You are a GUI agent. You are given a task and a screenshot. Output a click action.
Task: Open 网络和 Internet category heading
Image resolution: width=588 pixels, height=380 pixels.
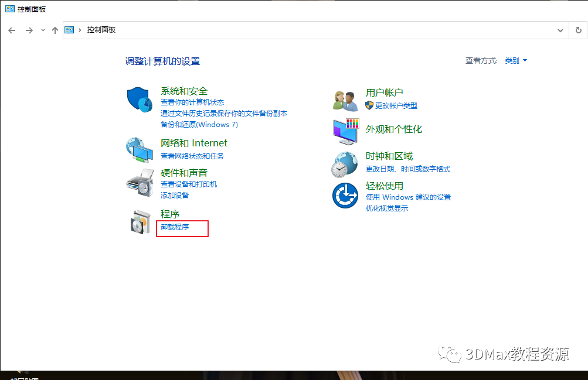tap(194, 143)
